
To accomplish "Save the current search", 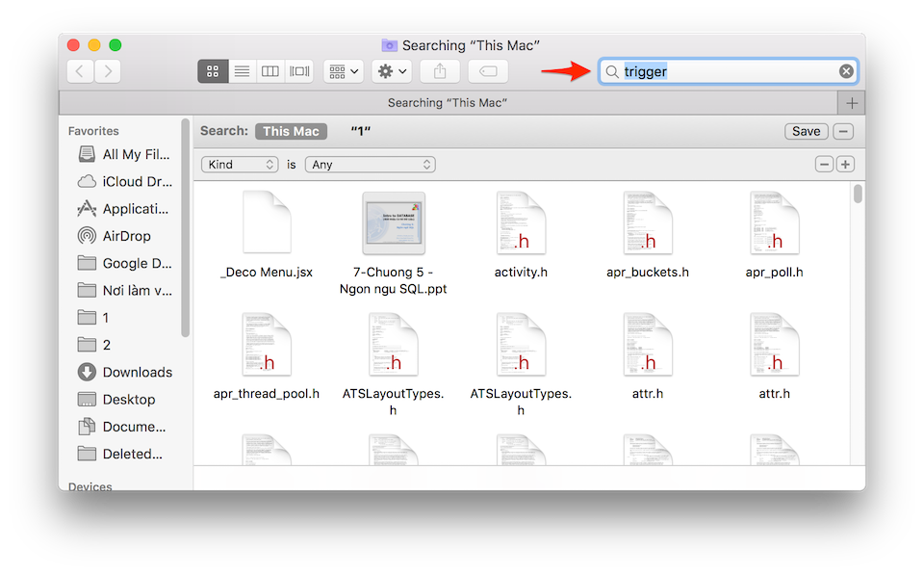I will pyautogui.click(x=806, y=131).
